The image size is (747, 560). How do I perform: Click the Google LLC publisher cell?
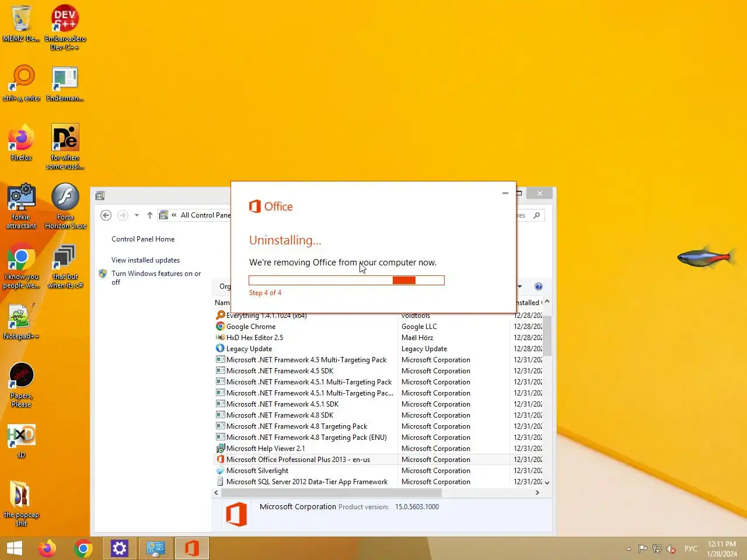tap(419, 327)
